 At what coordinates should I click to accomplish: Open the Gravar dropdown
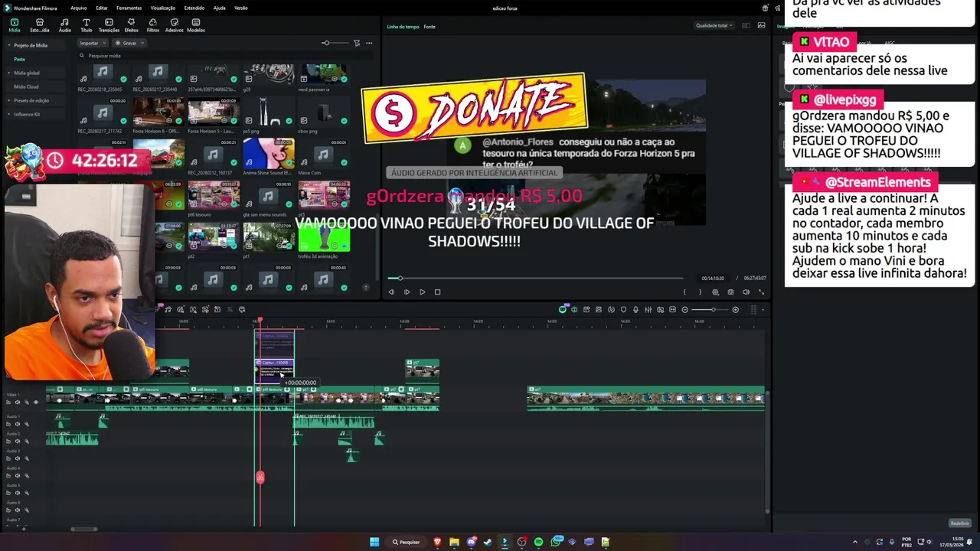pos(129,43)
